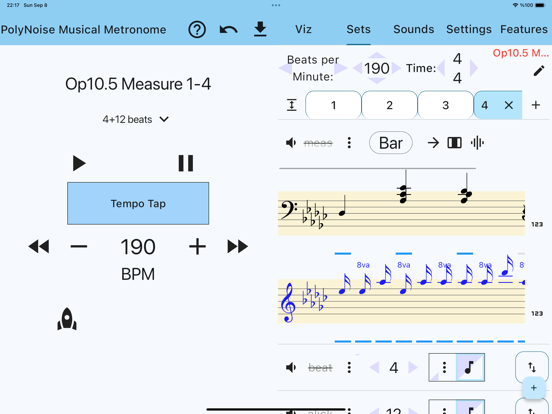Click the left arrow next to 190
Viewport: 552px width, 414px height.
click(357, 68)
